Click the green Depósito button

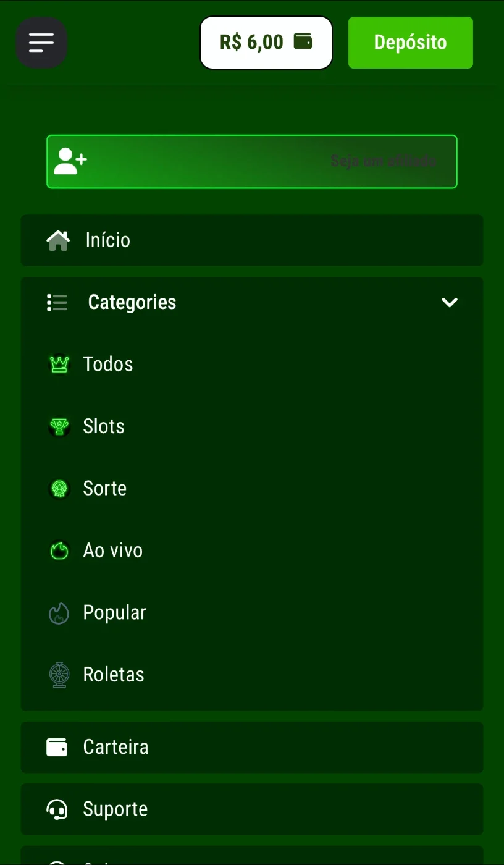click(x=411, y=43)
